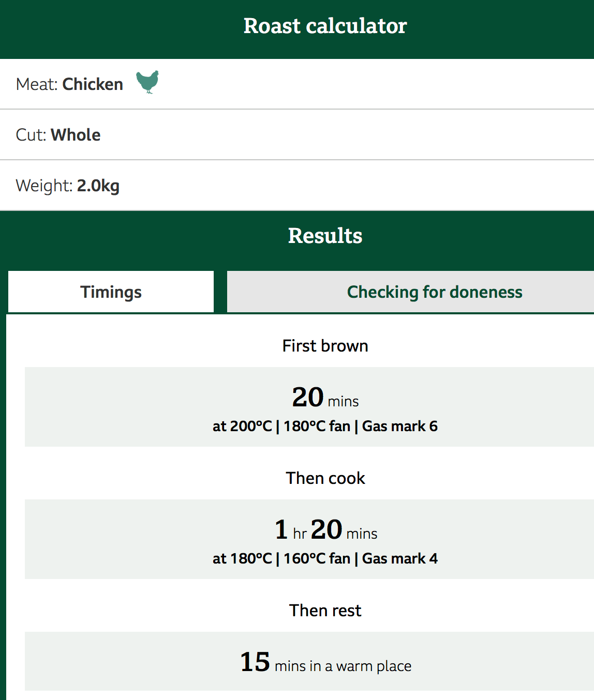Click the 160°C fan temperature text
Screen dimensions: 594x700
pyautogui.click(x=317, y=559)
